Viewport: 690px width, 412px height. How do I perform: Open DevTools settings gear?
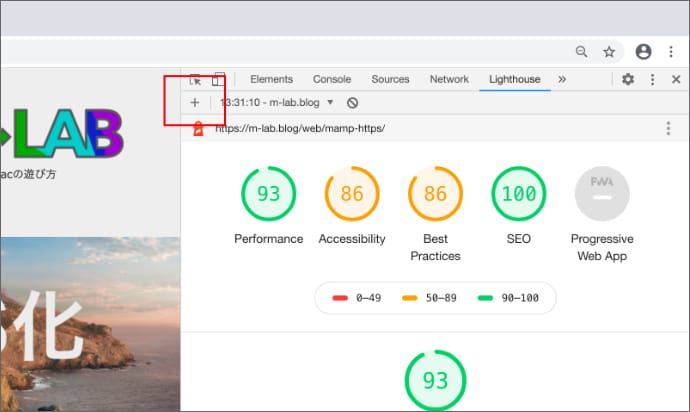click(627, 79)
